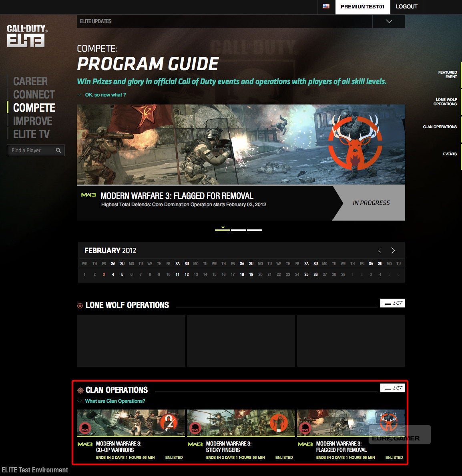Switch Clan Operations to LIST view
The height and width of the screenshot is (476, 462).
click(x=392, y=388)
